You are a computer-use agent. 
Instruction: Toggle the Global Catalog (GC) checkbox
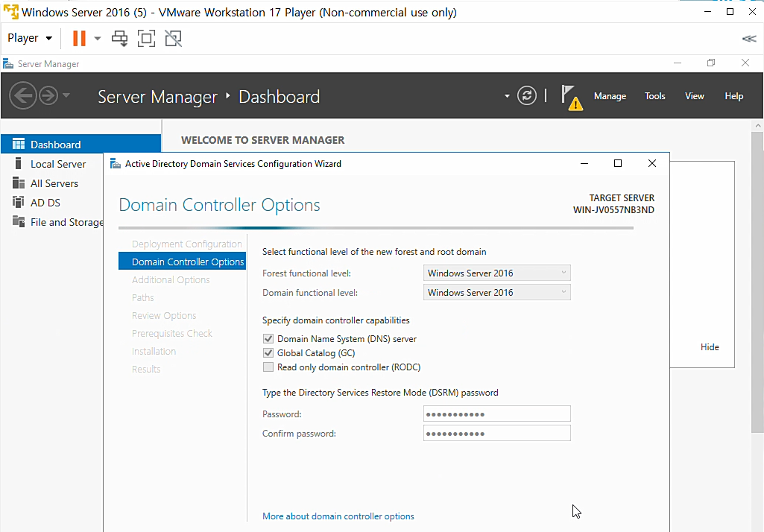coord(268,352)
